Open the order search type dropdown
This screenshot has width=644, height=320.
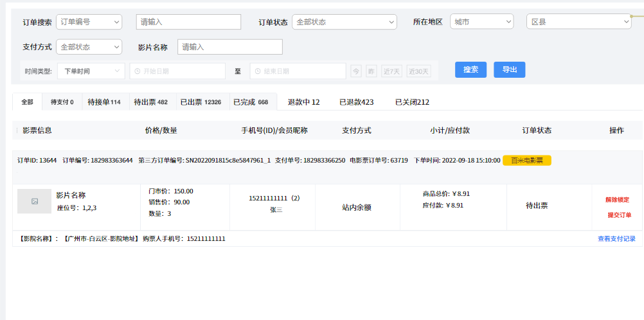(89, 22)
